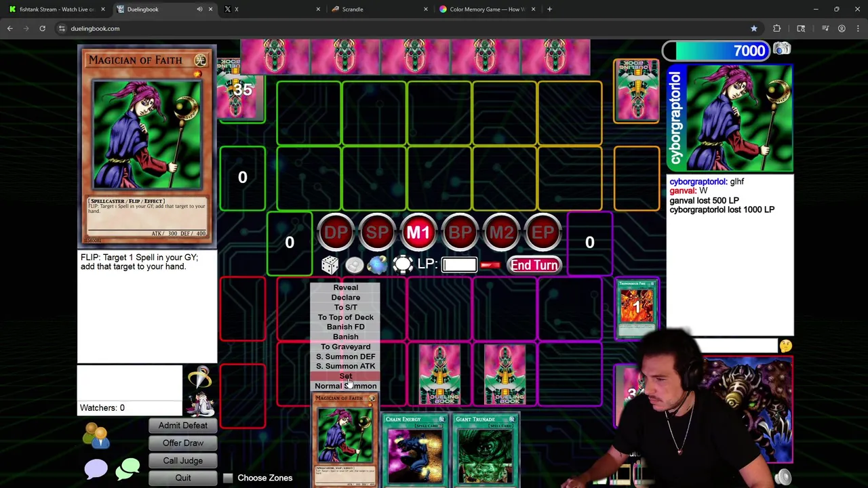This screenshot has height=488, width=868.
Task: Choose To Graveyard from card menu
Action: click(345, 346)
